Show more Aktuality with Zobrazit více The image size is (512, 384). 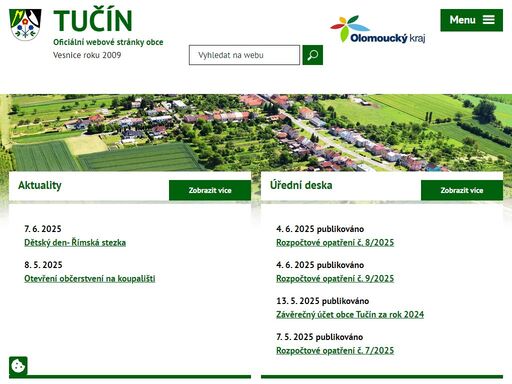(x=210, y=190)
